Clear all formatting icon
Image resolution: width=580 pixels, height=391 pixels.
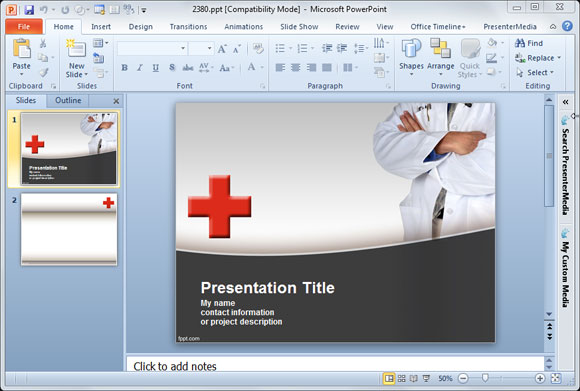pos(258,48)
